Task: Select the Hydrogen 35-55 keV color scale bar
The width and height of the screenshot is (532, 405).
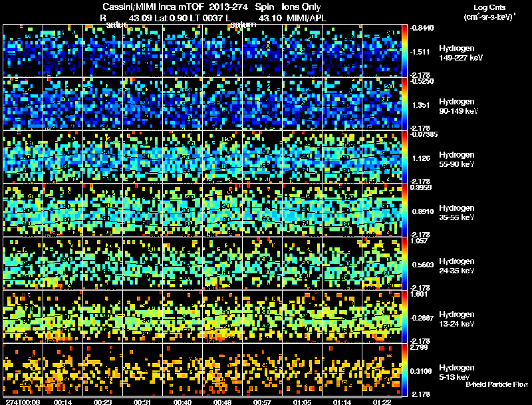Action: (x=405, y=210)
